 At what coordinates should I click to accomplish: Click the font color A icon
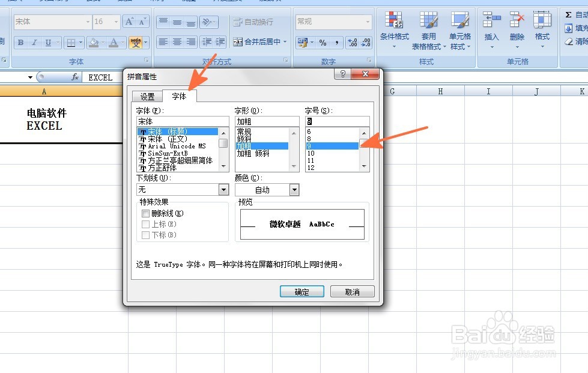point(114,43)
